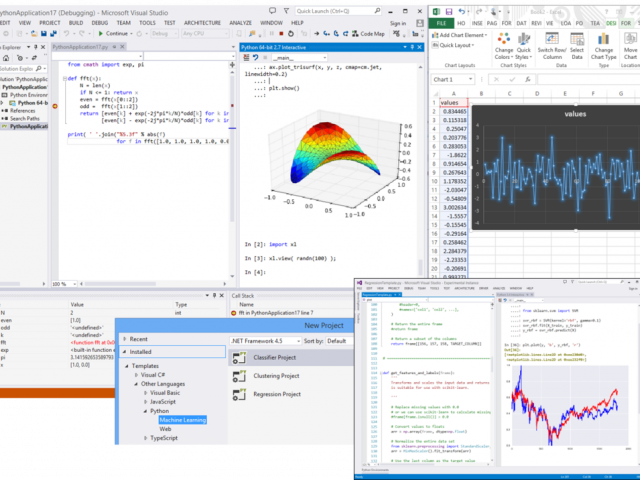Select Machine Learning in the templates tree

pyautogui.click(x=182, y=420)
